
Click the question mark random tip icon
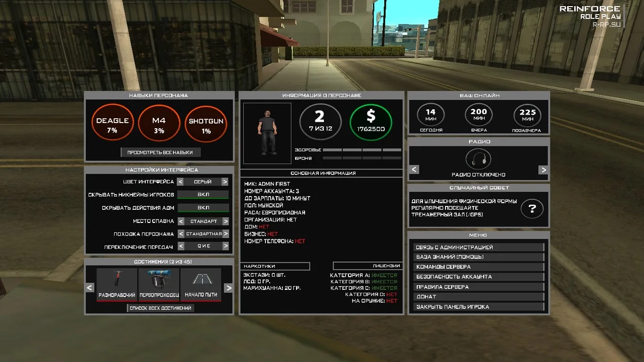click(532, 209)
